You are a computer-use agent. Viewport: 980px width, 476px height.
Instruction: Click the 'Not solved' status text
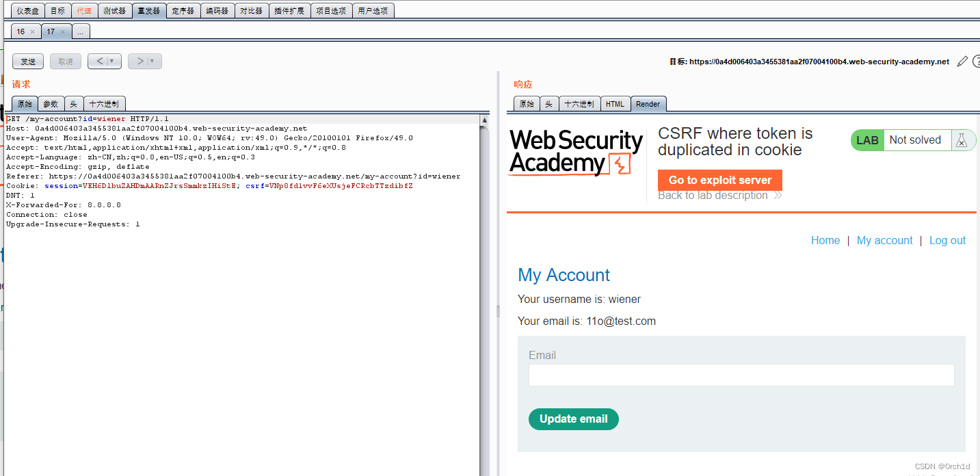click(915, 140)
